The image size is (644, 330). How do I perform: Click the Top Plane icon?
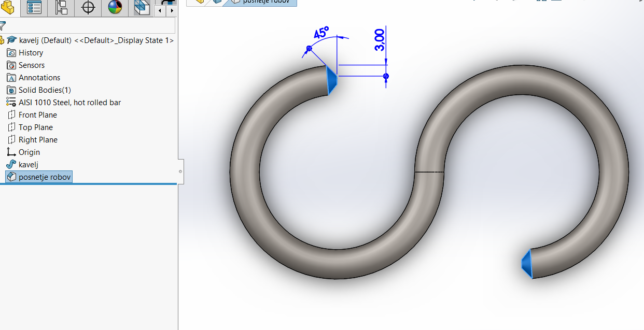pos(11,127)
